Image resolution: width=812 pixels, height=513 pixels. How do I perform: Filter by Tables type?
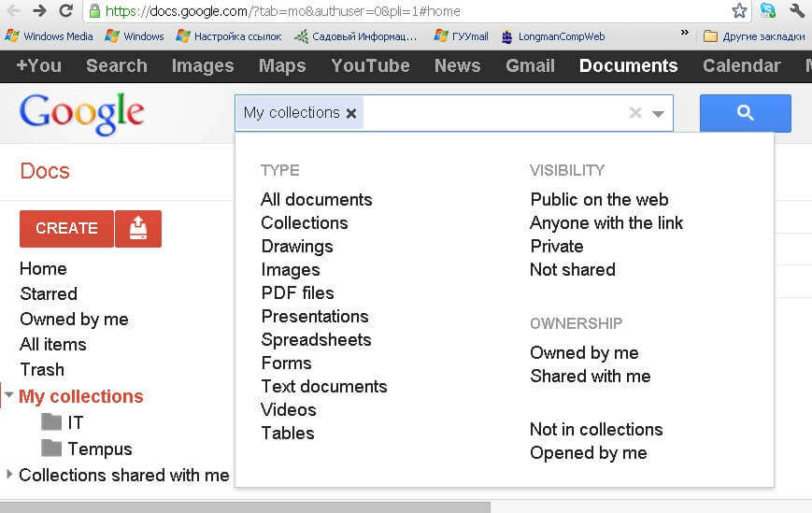point(288,433)
